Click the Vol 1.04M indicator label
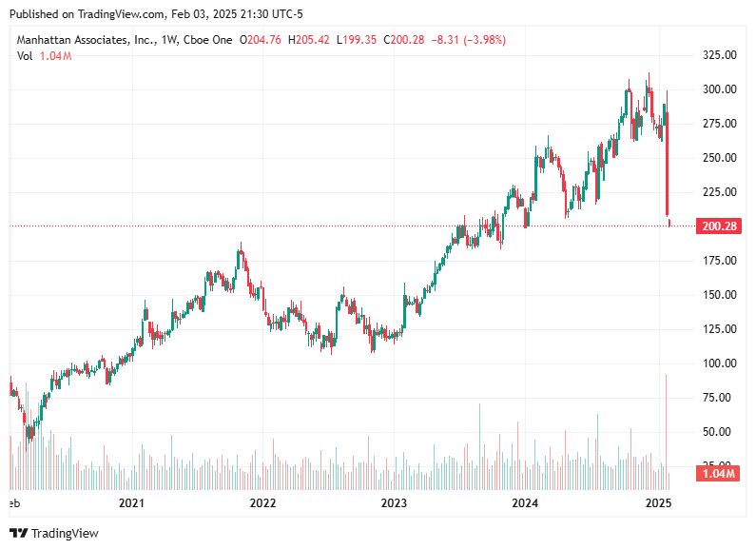This screenshot has height=550, width=756. (44, 56)
